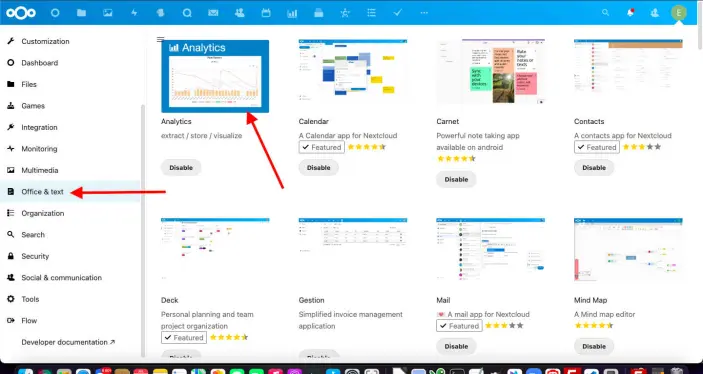Open the Deck cards icon in top bar

point(319,13)
